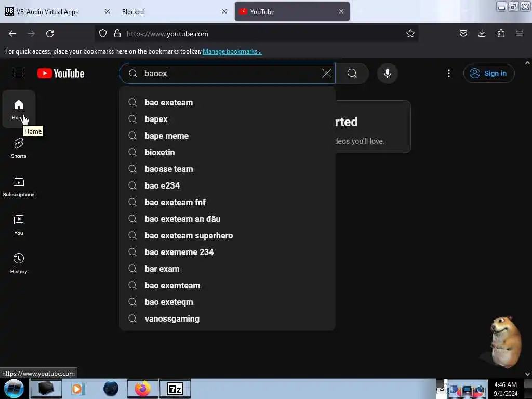The height and width of the screenshot is (399, 532).
Task: Open the Firefox extensions puzzle icon
Action: [x=501, y=34]
